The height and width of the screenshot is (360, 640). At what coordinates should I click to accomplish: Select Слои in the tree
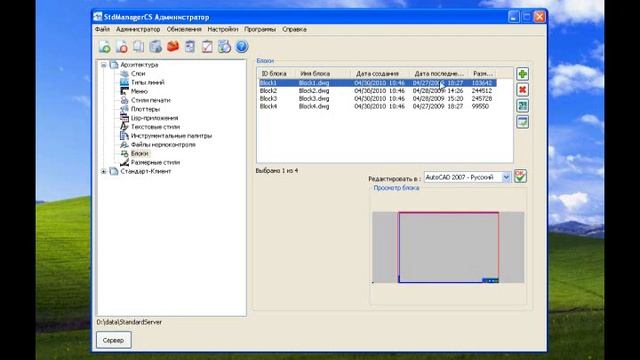coord(138,73)
